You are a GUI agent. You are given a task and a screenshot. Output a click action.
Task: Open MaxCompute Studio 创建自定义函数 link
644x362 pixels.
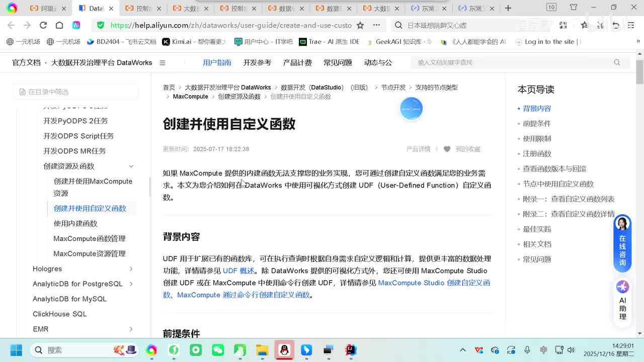pyautogui.click(x=327, y=289)
